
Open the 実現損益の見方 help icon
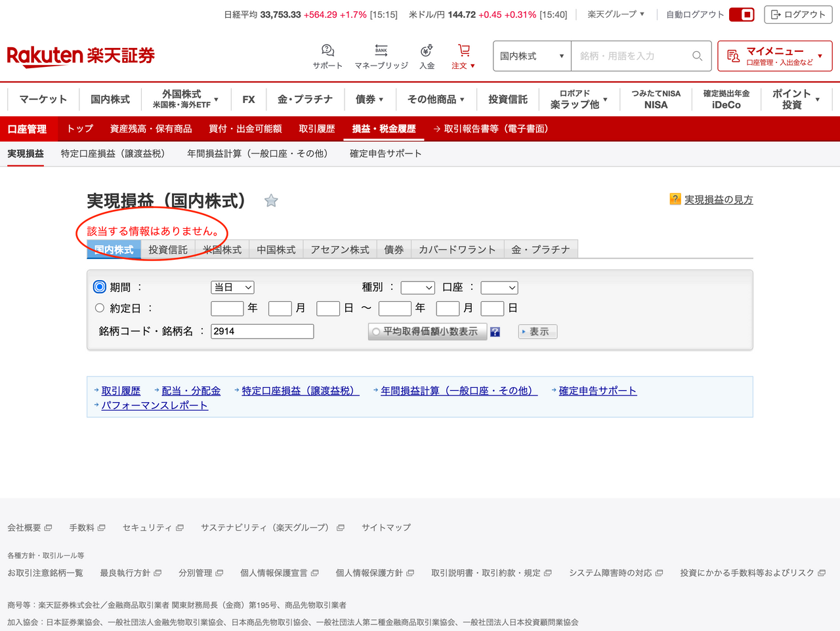pos(675,199)
